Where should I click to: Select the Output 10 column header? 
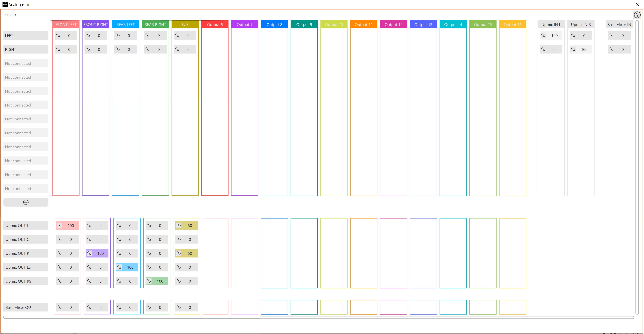[x=334, y=25]
